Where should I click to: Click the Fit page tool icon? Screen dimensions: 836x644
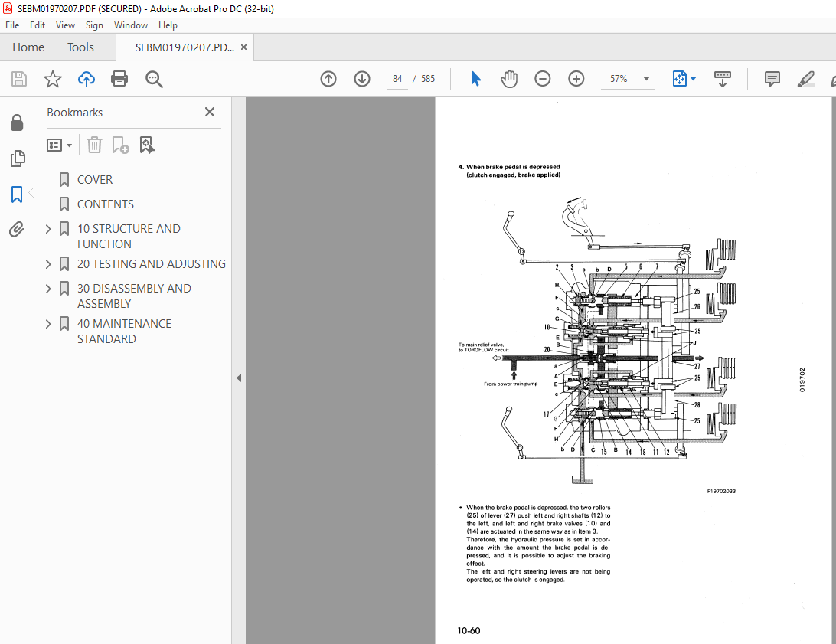pos(679,79)
